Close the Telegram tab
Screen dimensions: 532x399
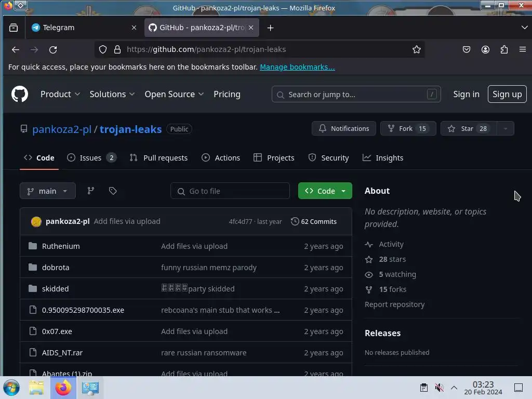click(x=134, y=28)
